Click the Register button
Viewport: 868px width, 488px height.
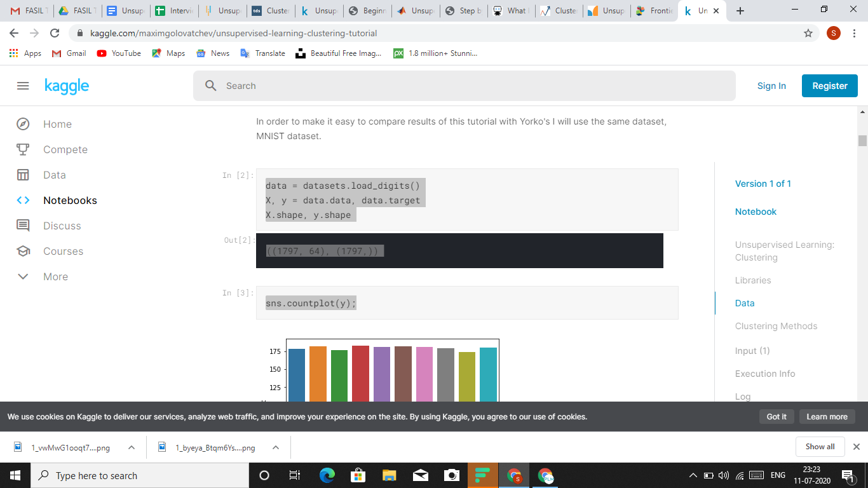tap(829, 85)
